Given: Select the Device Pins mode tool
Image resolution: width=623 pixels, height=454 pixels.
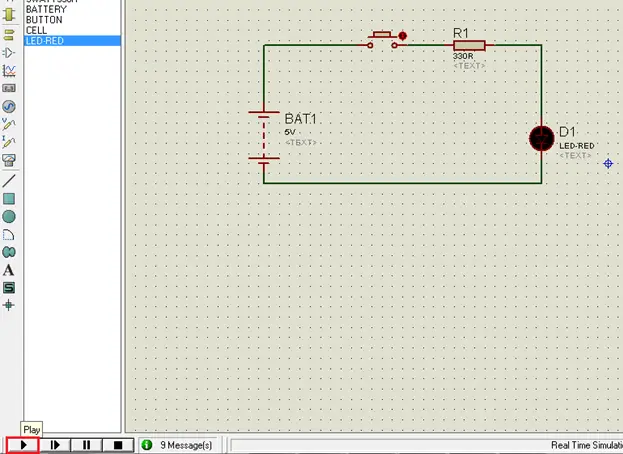Looking at the screenshot, I should click(9, 53).
